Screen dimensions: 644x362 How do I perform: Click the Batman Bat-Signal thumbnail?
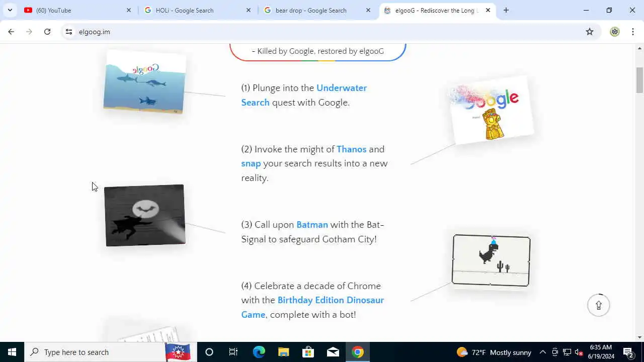pyautogui.click(x=145, y=215)
